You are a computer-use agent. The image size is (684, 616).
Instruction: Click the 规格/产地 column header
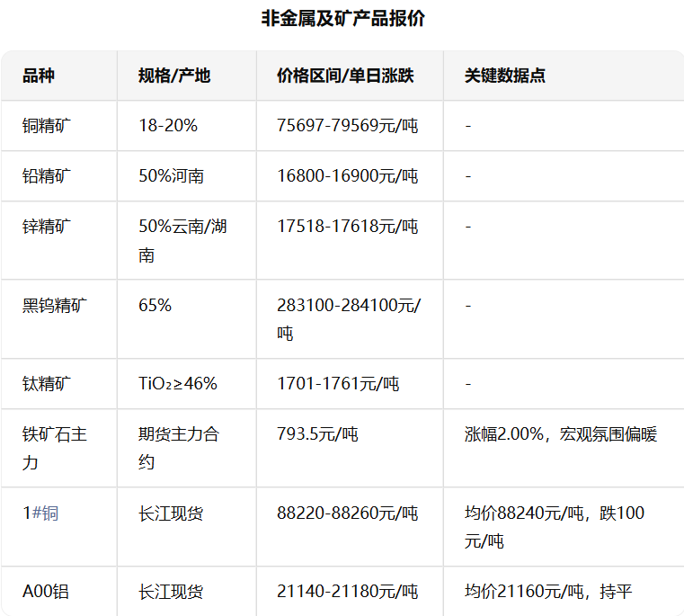pyautogui.click(x=174, y=76)
